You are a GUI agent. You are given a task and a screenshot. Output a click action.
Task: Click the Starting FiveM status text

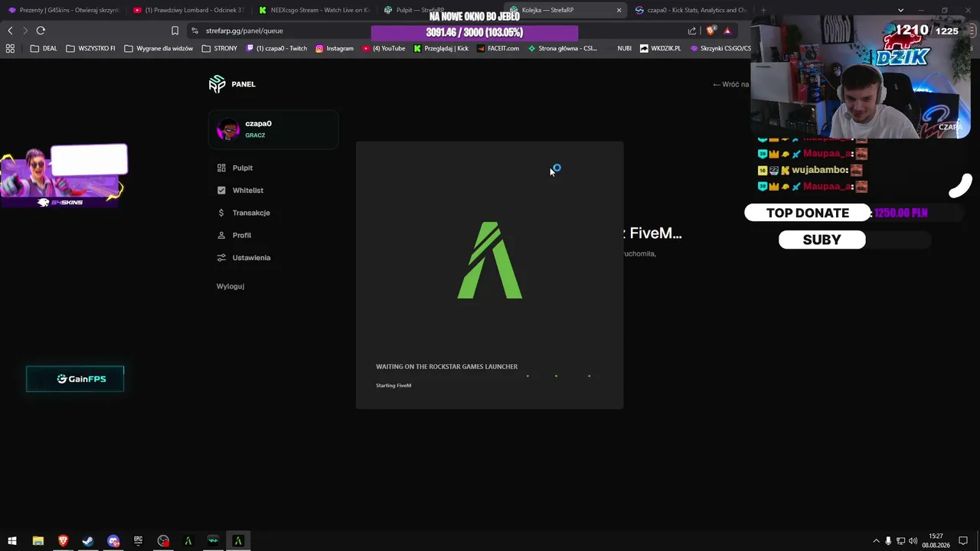click(x=394, y=386)
